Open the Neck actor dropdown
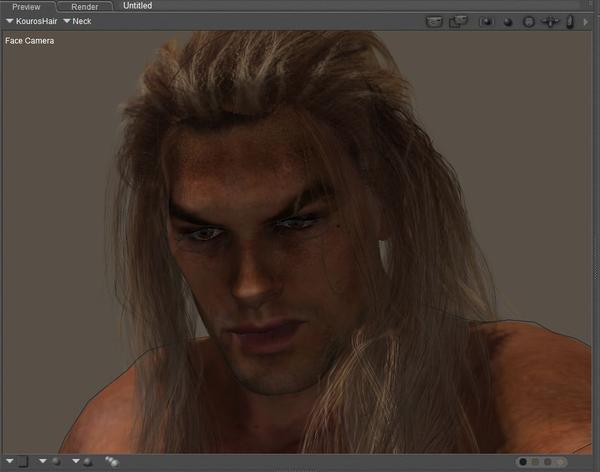This screenshot has width=600, height=472. tap(77, 21)
